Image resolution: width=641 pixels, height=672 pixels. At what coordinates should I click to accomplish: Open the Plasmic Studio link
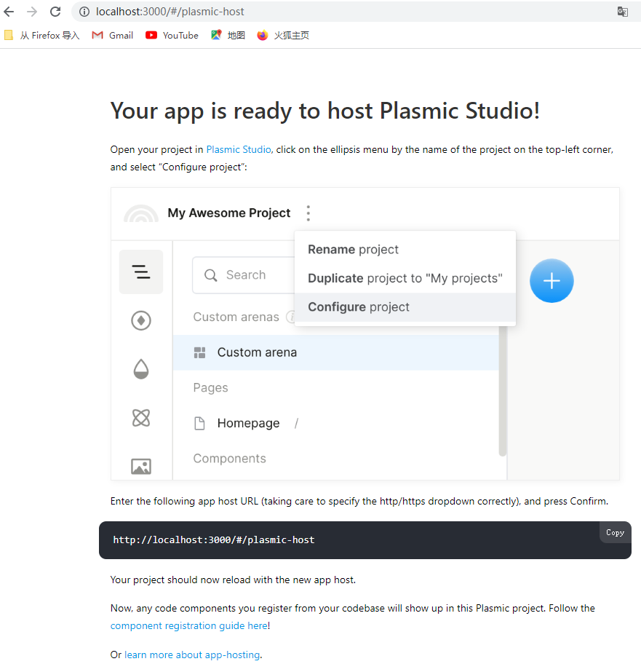239,149
